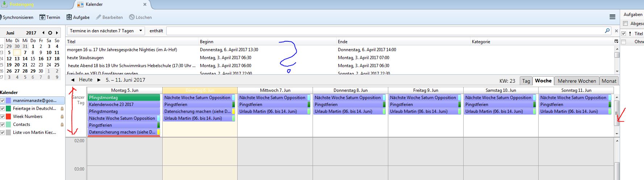
Task: Click the priority exclamation column in Aufgaben
Action: click(x=630, y=33)
